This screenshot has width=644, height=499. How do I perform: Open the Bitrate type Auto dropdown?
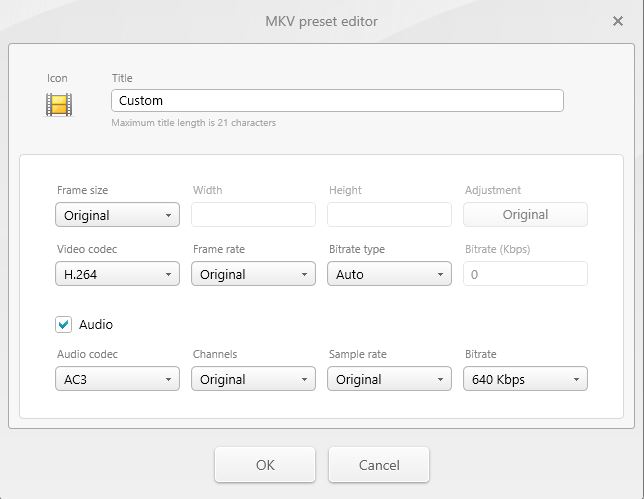(389, 274)
